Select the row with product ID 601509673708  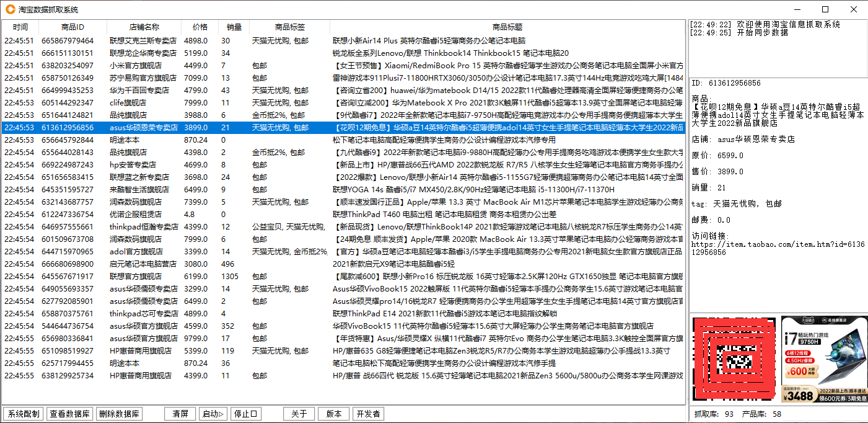coord(343,239)
